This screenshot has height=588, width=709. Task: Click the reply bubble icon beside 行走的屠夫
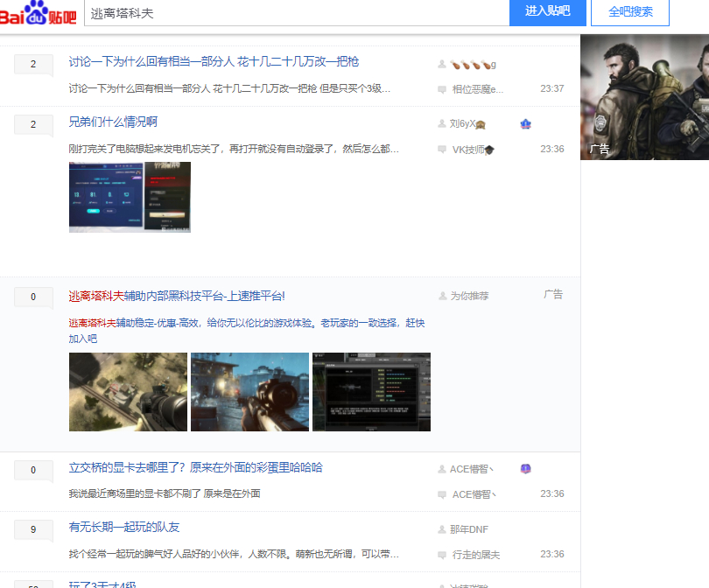coord(442,555)
